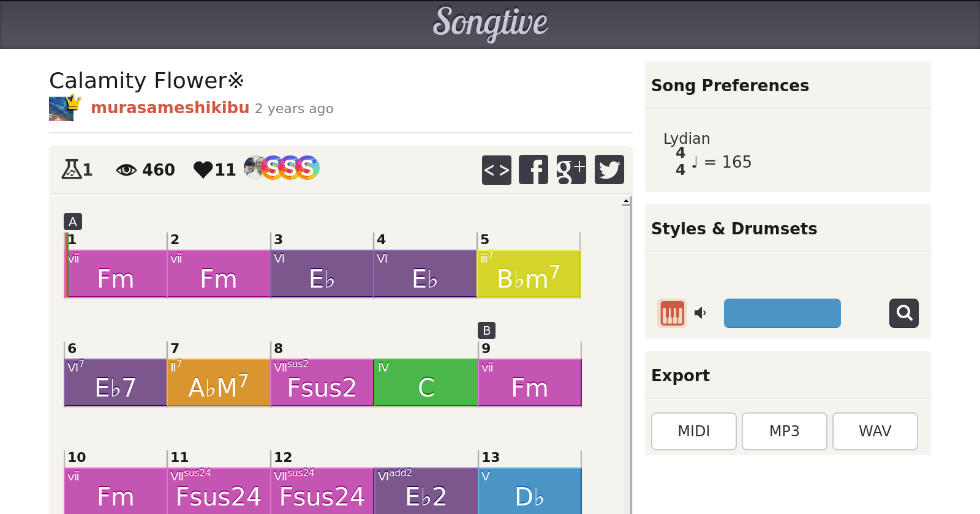980x514 pixels.
Task: Adjust the blue piano volume bar
Action: [782, 313]
